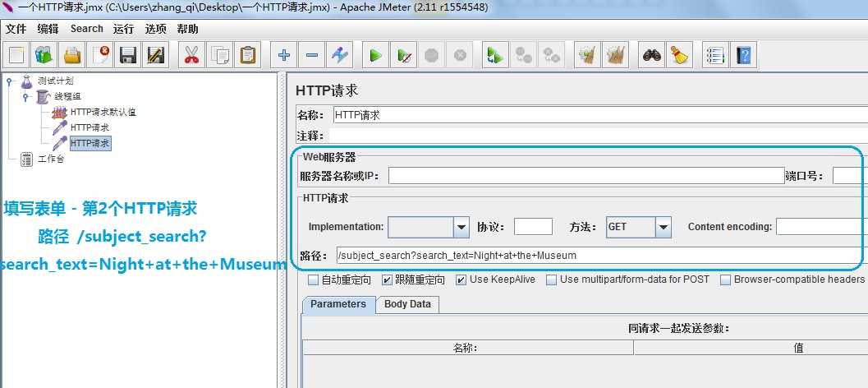This screenshot has width=868, height=388.
Task: Enable Use multipart/form-data for POST
Action: click(551, 280)
